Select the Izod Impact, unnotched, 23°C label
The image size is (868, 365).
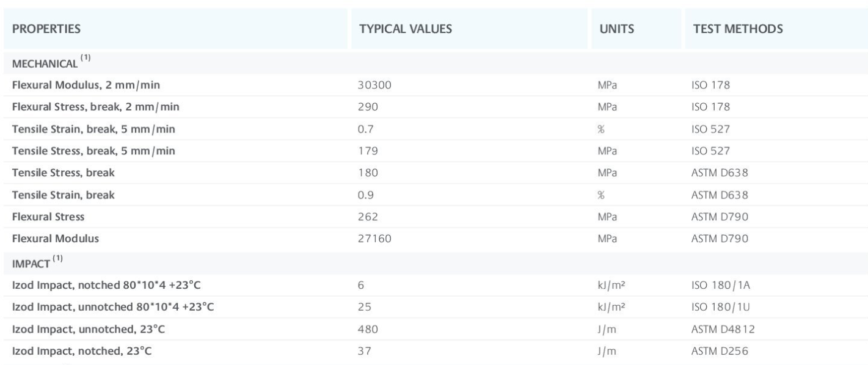pos(89,330)
